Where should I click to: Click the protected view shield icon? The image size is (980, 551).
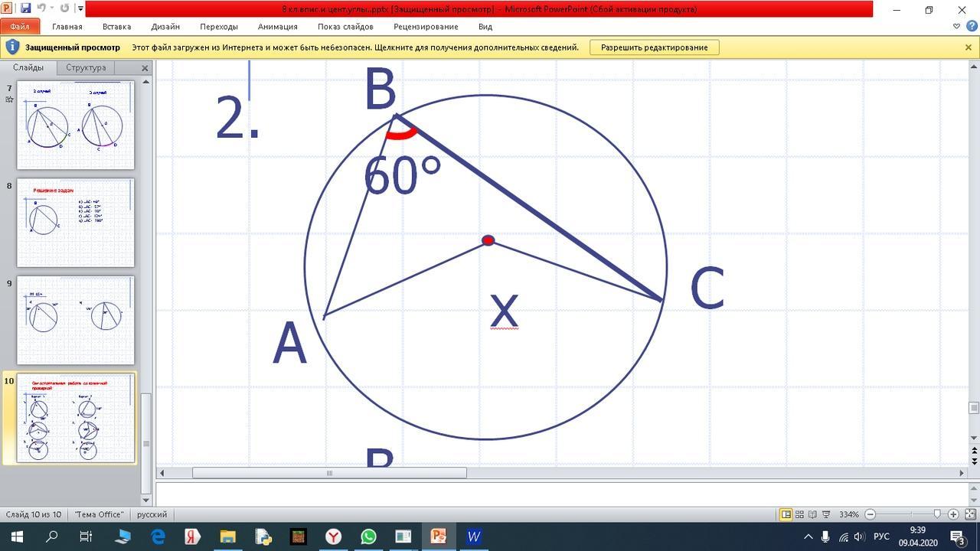click(x=11, y=47)
